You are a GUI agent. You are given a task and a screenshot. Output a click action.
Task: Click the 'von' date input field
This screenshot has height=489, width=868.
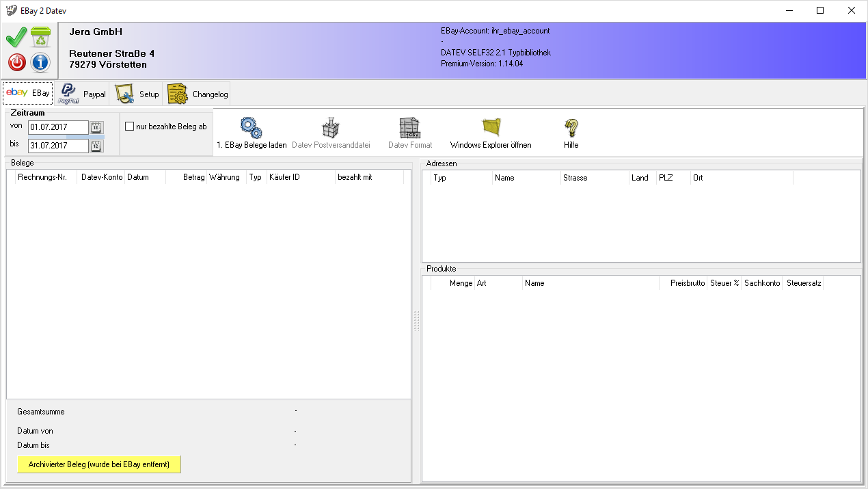coord(57,127)
